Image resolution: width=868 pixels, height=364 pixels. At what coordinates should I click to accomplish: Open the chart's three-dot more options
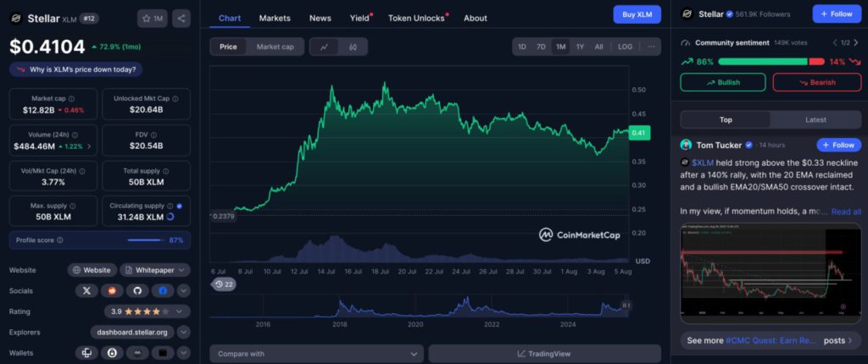tap(650, 47)
